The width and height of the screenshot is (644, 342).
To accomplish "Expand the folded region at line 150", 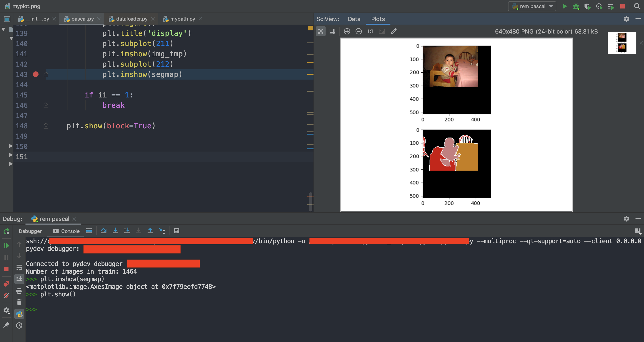I will [x=11, y=146].
